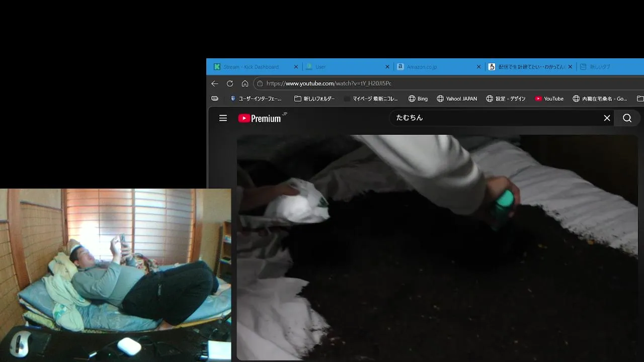Screen dimensions: 644x362
Task: Click the YouTube video player area
Action: [x=437, y=247]
